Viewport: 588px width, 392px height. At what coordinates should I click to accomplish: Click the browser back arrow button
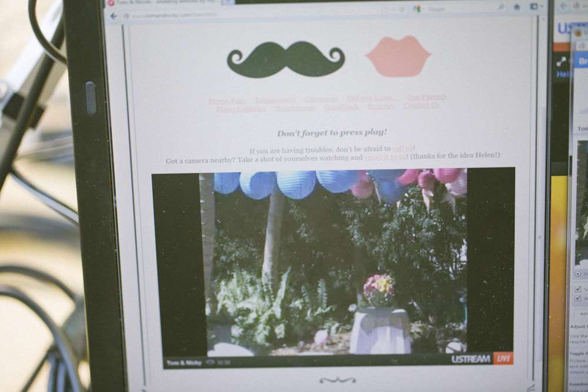click(x=114, y=16)
